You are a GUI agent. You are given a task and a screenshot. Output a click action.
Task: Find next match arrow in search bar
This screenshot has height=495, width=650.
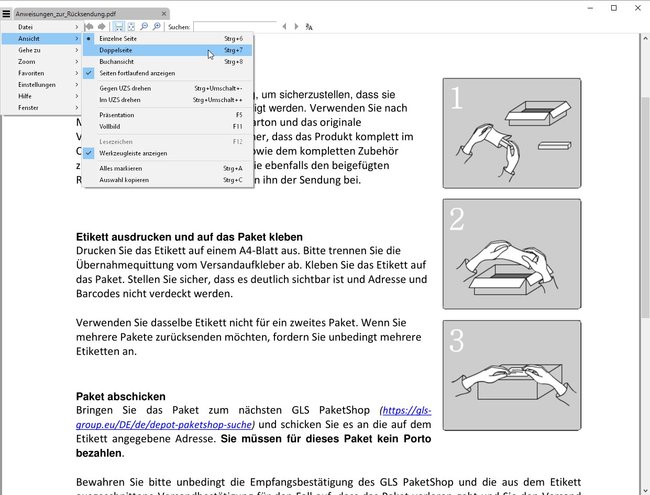[296, 27]
